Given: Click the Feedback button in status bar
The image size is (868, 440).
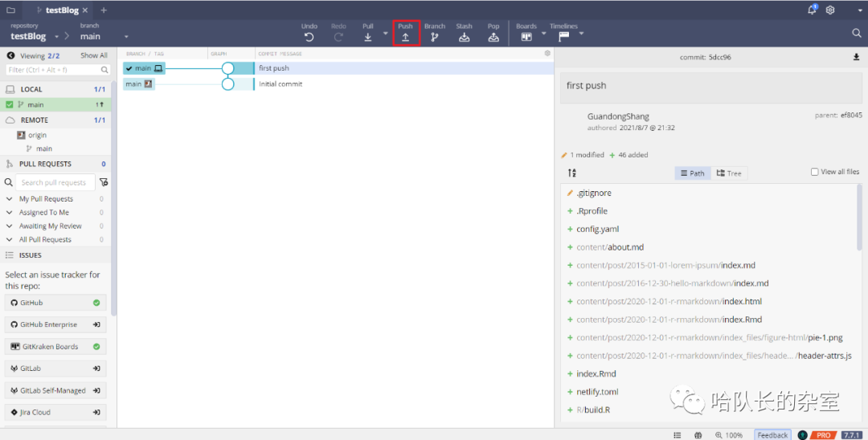Looking at the screenshot, I should (772, 435).
